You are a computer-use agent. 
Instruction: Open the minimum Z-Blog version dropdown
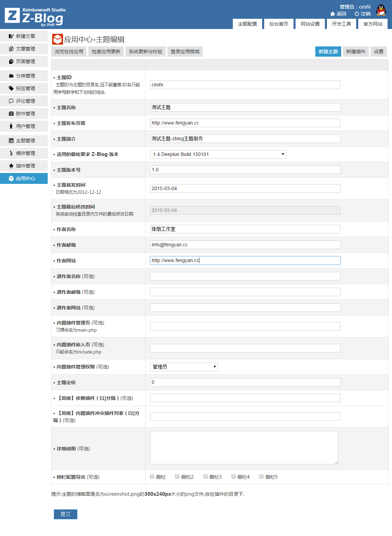pos(218,154)
